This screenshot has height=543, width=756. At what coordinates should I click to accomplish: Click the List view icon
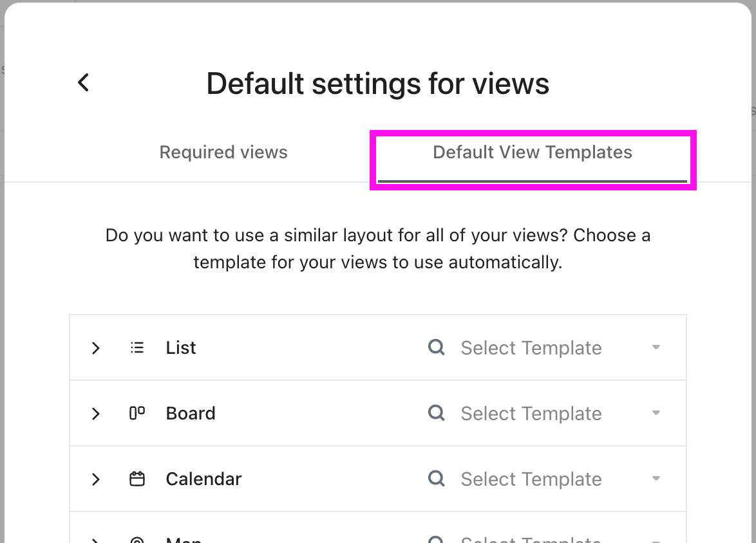pyautogui.click(x=137, y=347)
